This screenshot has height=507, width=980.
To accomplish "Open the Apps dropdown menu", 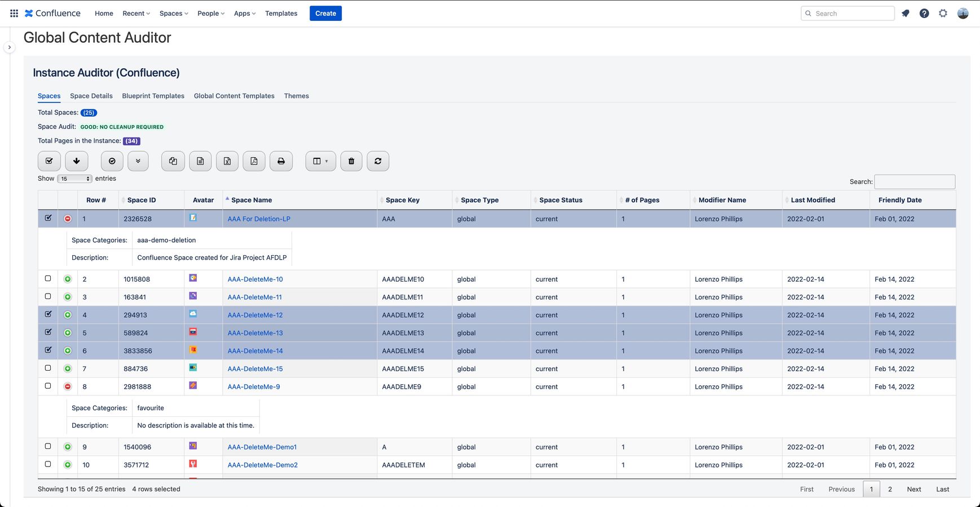I will pos(245,14).
